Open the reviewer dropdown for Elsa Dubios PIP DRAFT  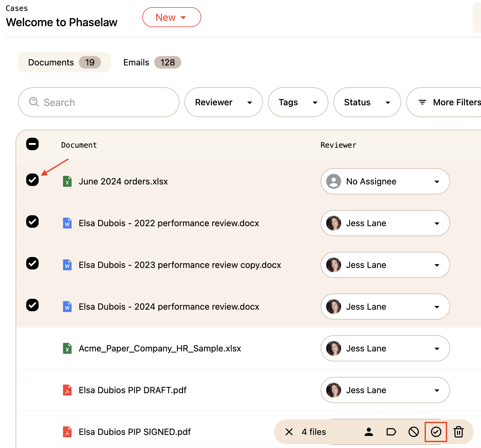pyautogui.click(x=385, y=390)
